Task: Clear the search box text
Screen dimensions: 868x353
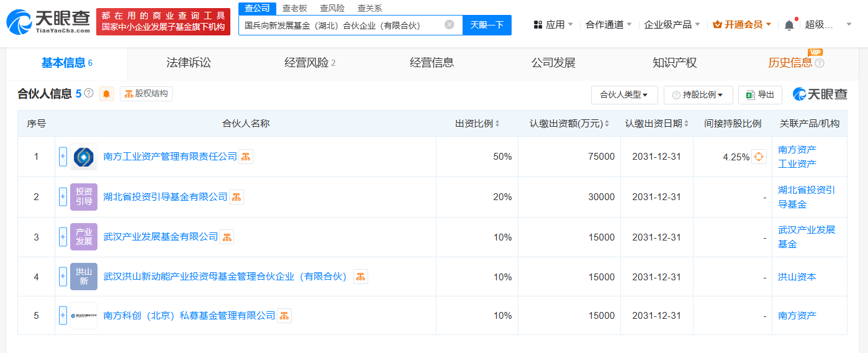Action: click(450, 25)
